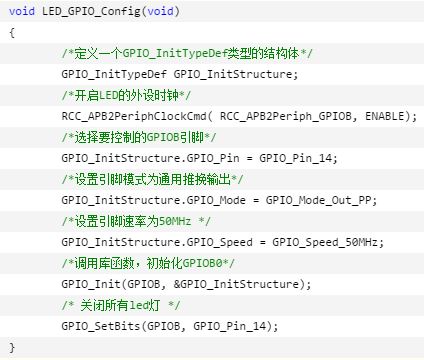Click the function name LED_GPIO_Config
The height and width of the screenshot is (360, 424).
click(x=92, y=11)
